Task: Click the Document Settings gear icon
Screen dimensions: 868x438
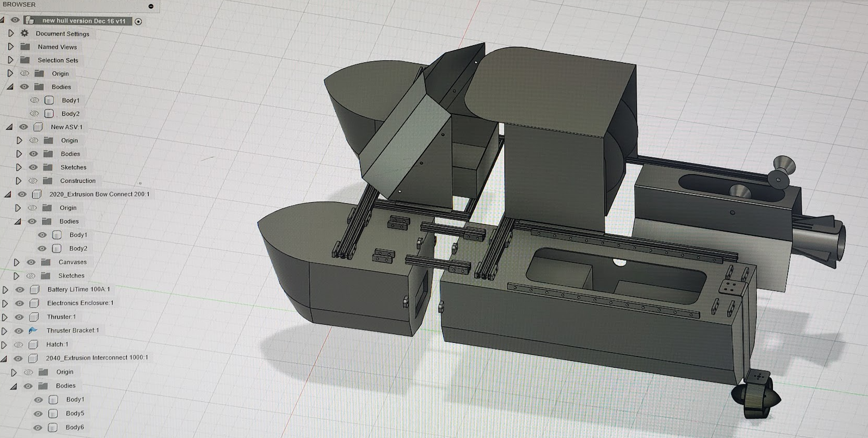Action: [x=24, y=33]
